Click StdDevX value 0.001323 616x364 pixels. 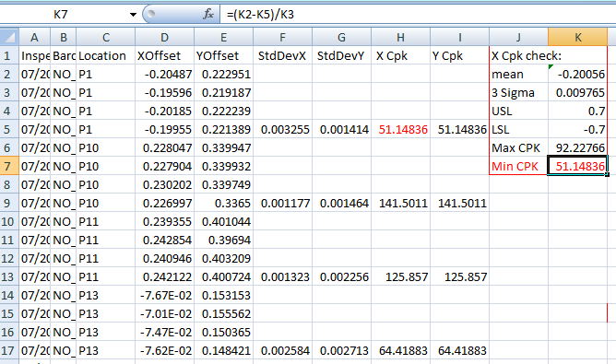pyautogui.click(x=282, y=277)
